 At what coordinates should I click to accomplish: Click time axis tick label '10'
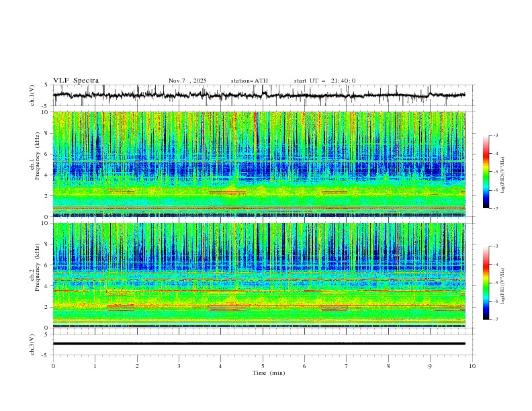click(472, 366)
